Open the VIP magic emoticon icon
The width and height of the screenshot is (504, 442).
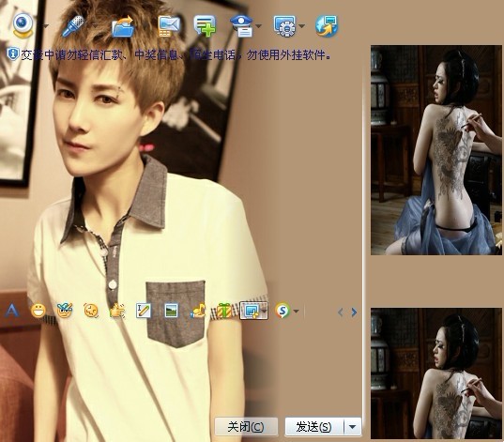(65, 311)
